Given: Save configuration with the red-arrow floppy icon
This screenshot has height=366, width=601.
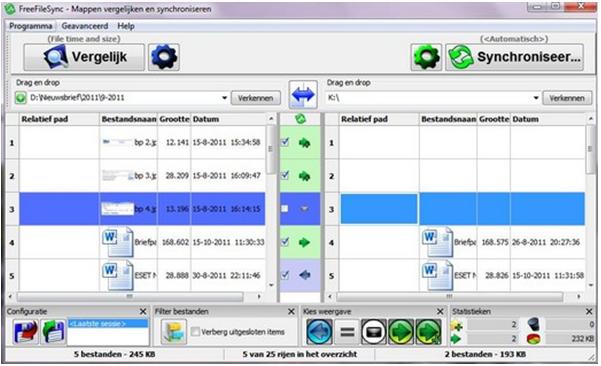Looking at the screenshot, I should pyautogui.click(x=26, y=332).
